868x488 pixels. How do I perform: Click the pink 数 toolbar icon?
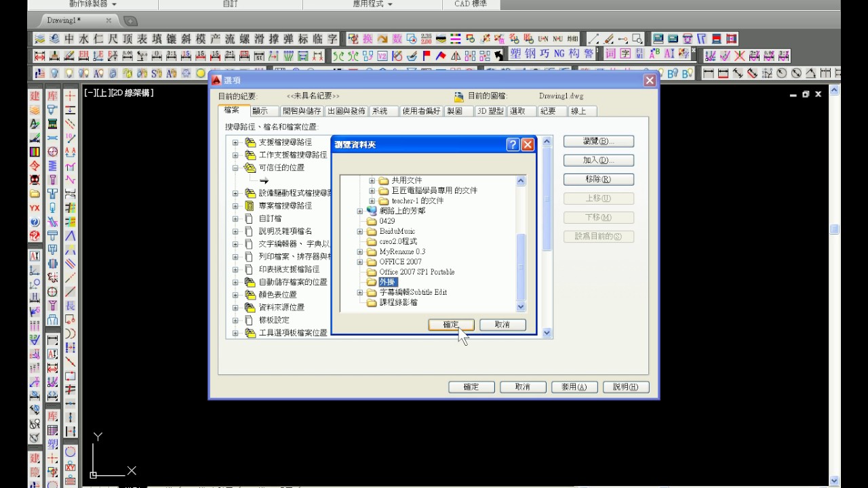click(x=397, y=39)
